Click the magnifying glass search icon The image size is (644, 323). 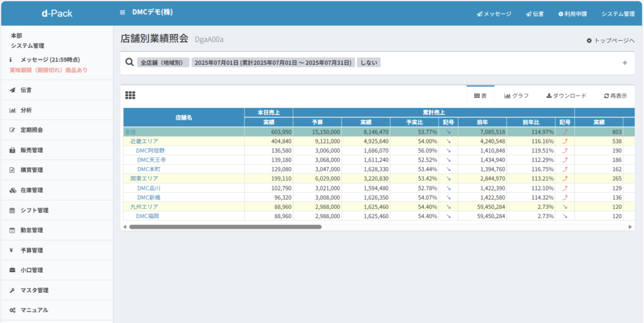(x=129, y=62)
